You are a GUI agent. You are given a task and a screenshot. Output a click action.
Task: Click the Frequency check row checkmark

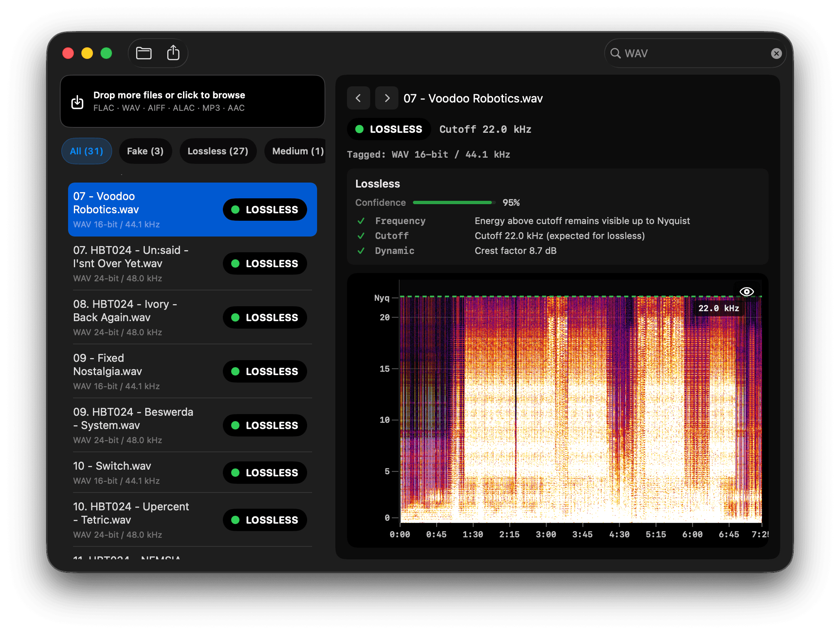coord(361,221)
